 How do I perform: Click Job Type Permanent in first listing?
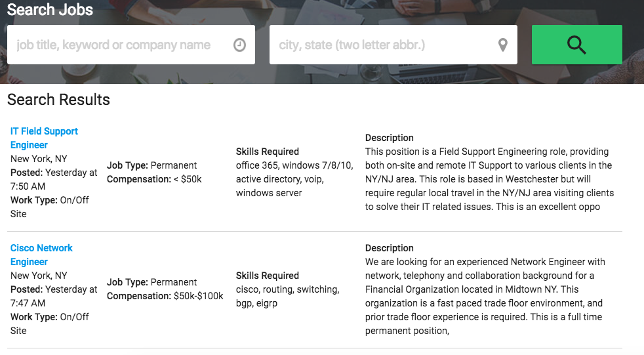[151, 165]
